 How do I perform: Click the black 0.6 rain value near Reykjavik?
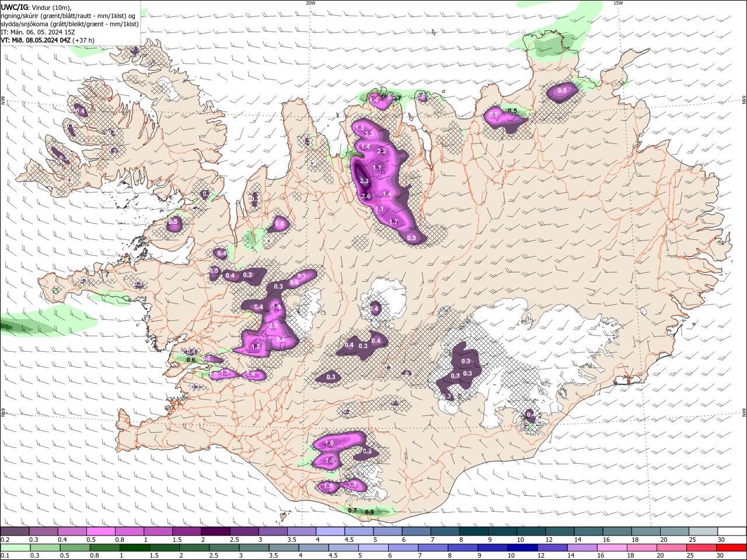tap(191, 360)
